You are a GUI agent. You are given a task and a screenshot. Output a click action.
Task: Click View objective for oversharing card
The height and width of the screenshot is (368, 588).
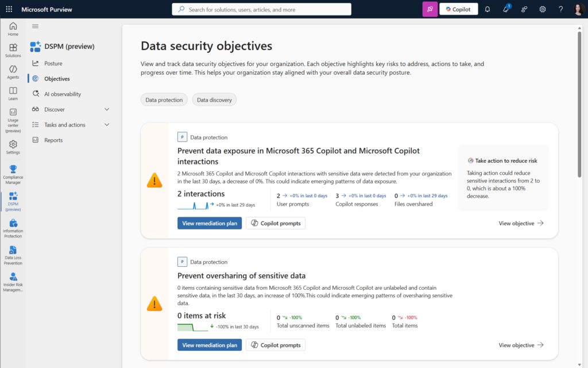point(521,345)
